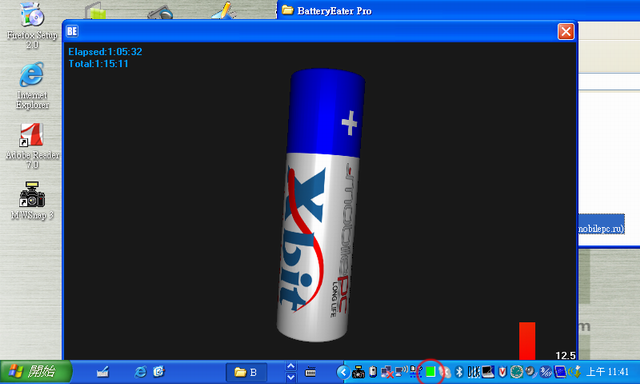Image resolution: width=640 pixels, height=384 pixels.
Task: Click the BatteryEater Pro window title bar
Action: (458, 10)
